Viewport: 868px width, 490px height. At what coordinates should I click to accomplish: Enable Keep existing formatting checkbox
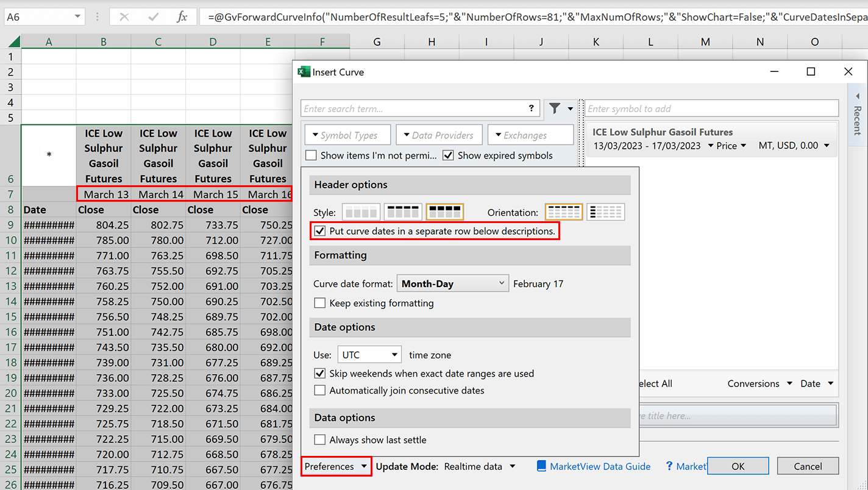pos(319,303)
